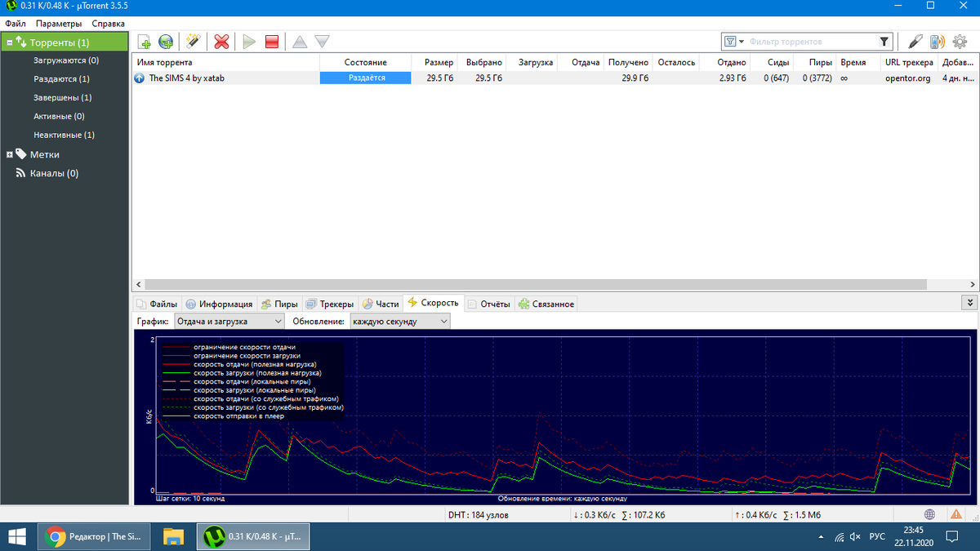Switch to the Трекеры tab
This screenshot has height=551, width=980.
(329, 304)
